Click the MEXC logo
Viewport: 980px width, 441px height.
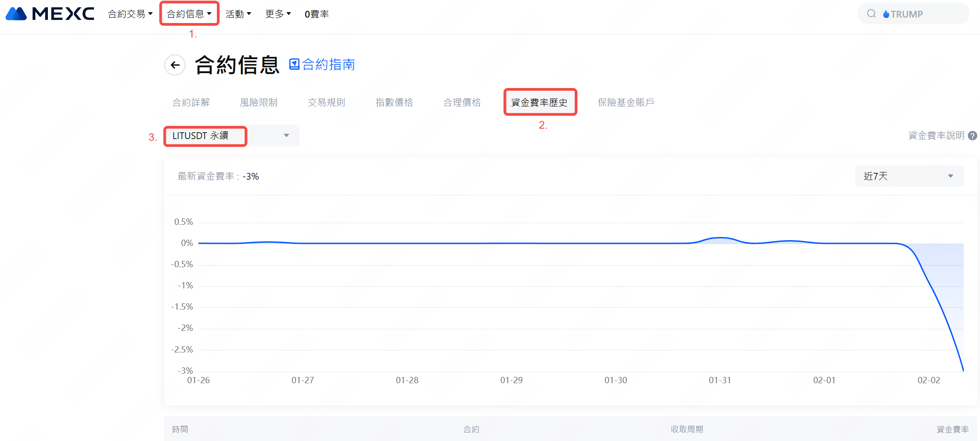(50, 14)
